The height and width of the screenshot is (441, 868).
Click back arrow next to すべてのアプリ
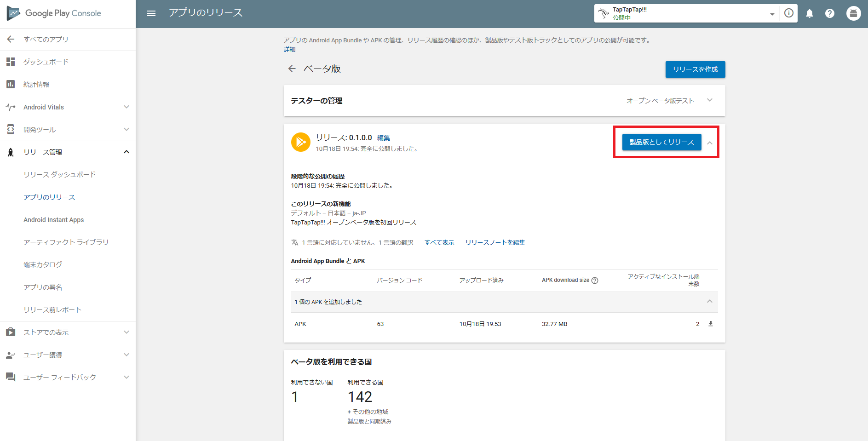coord(11,39)
